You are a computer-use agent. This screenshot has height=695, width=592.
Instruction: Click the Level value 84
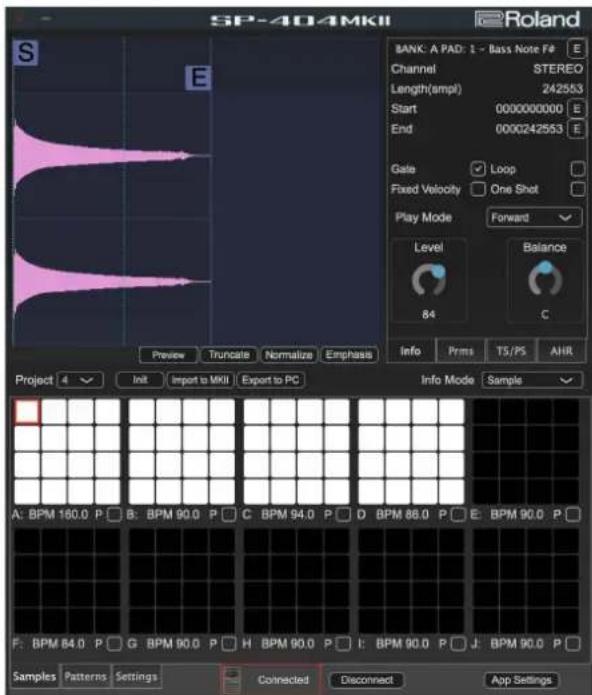pos(428,314)
